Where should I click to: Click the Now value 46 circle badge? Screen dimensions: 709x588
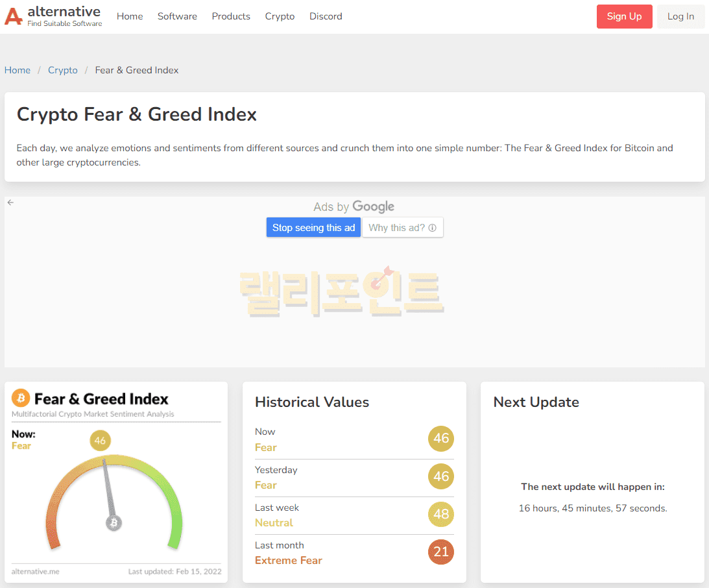(441, 439)
